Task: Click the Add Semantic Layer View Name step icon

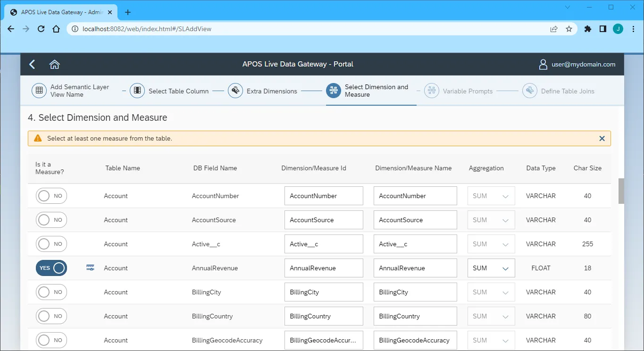Action: 39,91
